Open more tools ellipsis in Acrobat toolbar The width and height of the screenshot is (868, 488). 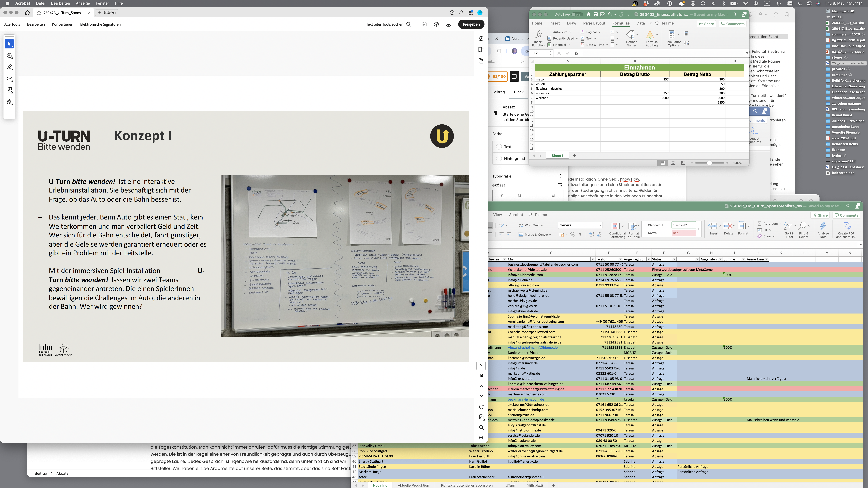click(x=9, y=113)
